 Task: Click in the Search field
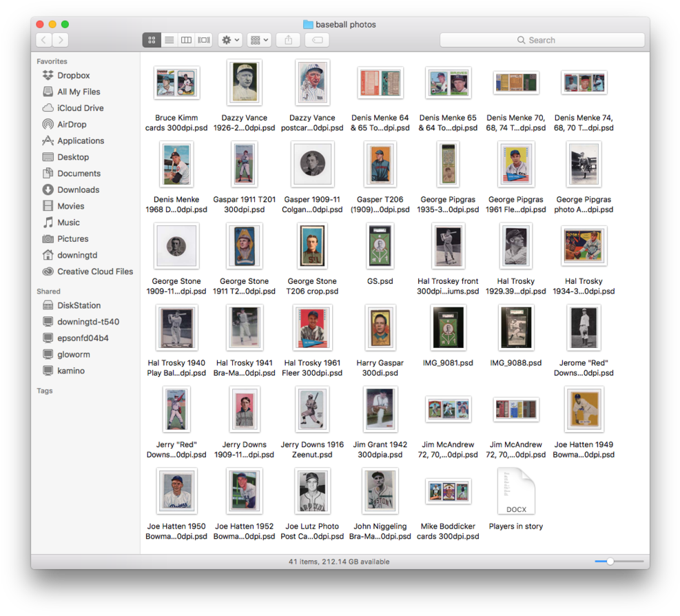click(542, 41)
